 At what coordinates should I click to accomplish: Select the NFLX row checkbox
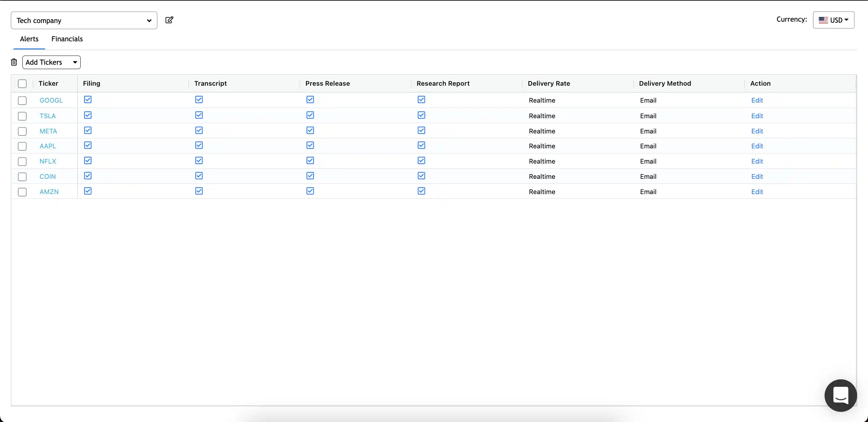[22, 162]
